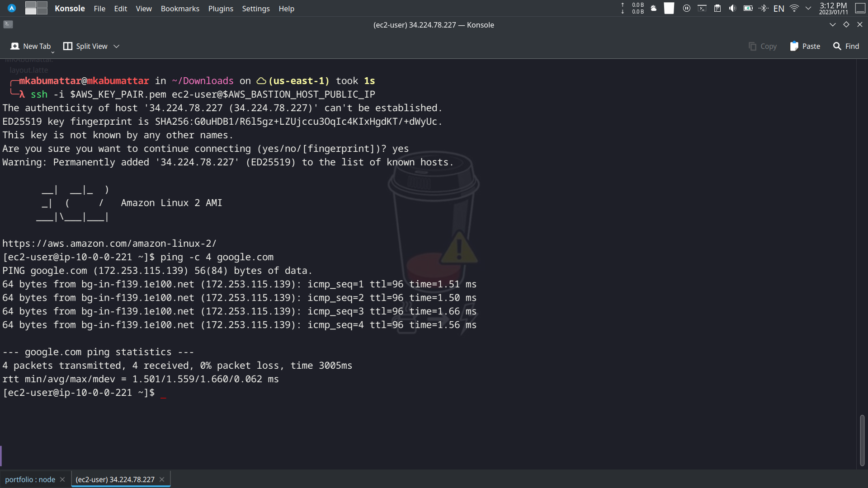Close the portfolio : node tab

62,479
